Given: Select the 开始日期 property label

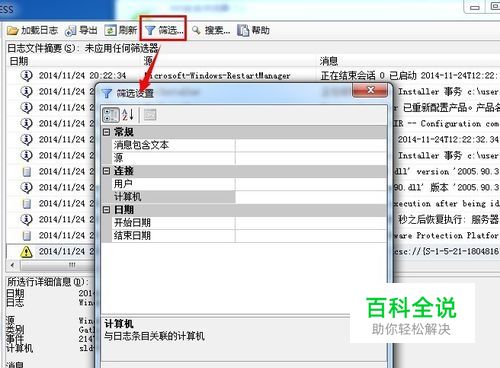Looking at the screenshot, I should click(x=132, y=223).
